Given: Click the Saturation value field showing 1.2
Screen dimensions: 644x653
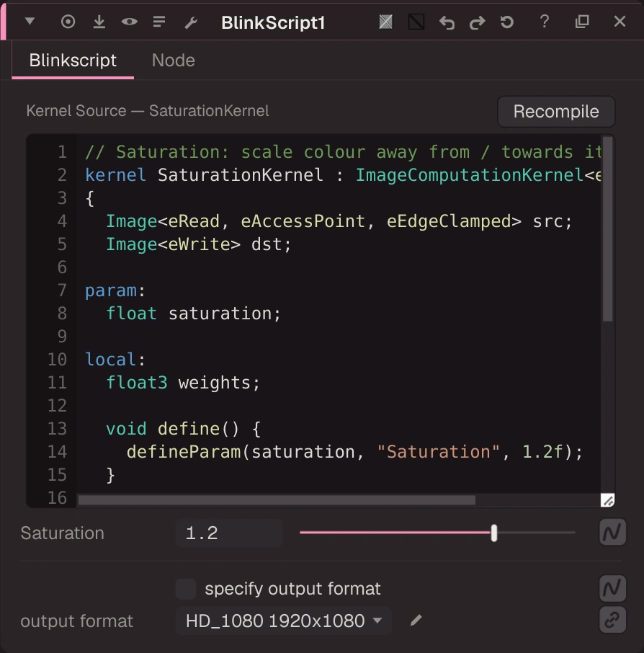Looking at the screenshot, I should tap(229, 533).
